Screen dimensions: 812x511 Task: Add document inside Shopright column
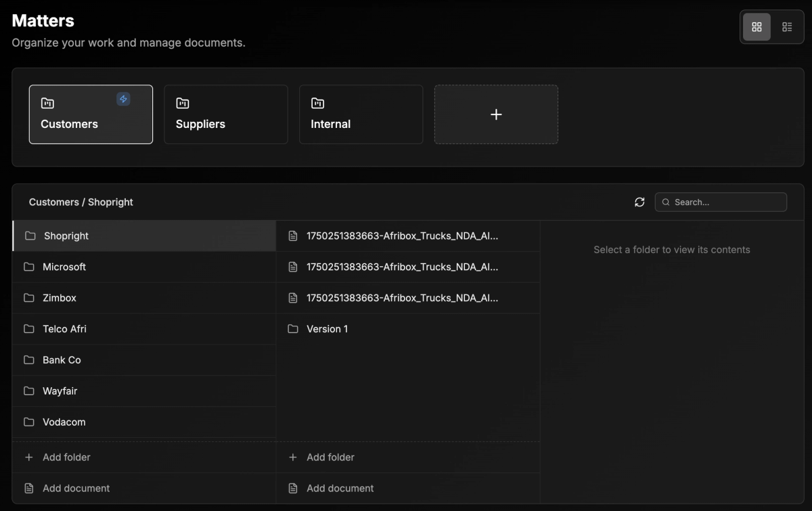click(x=408, y=488)
